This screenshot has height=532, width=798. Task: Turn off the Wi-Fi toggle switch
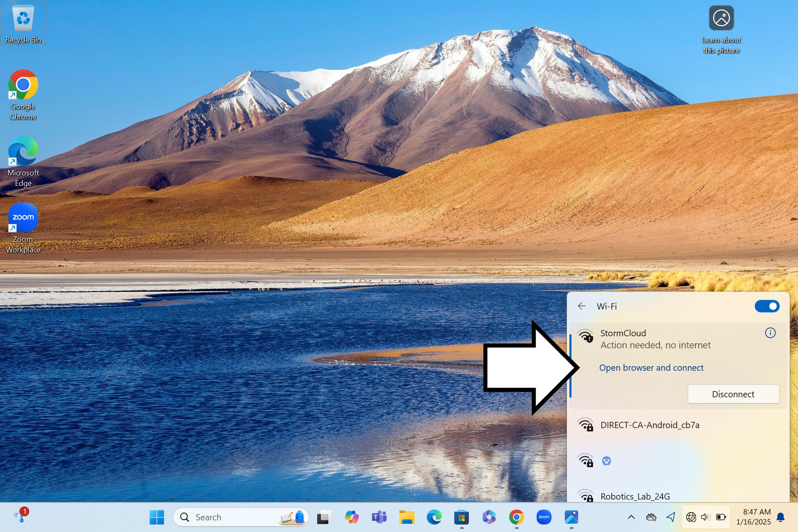coord(766,306)
